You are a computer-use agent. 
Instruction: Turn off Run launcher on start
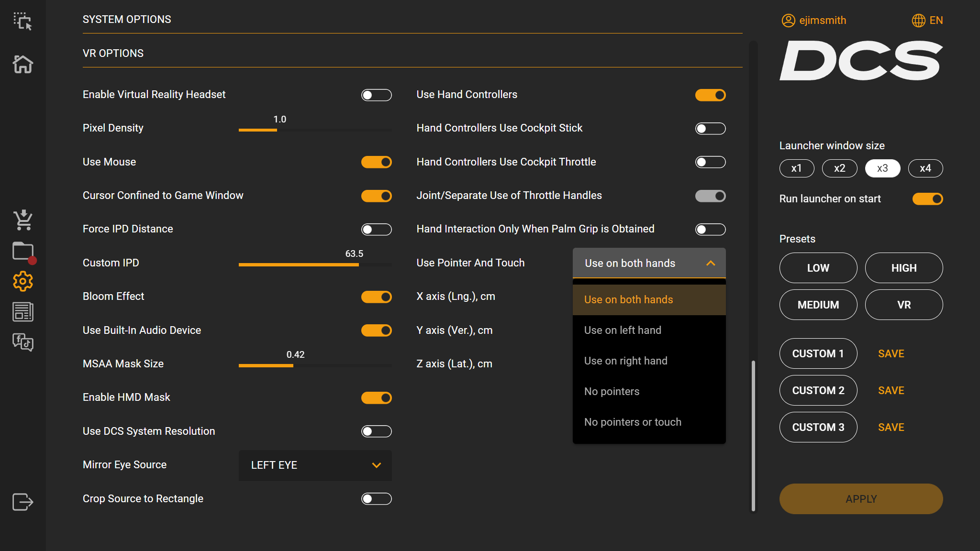[x=927, y=199]
